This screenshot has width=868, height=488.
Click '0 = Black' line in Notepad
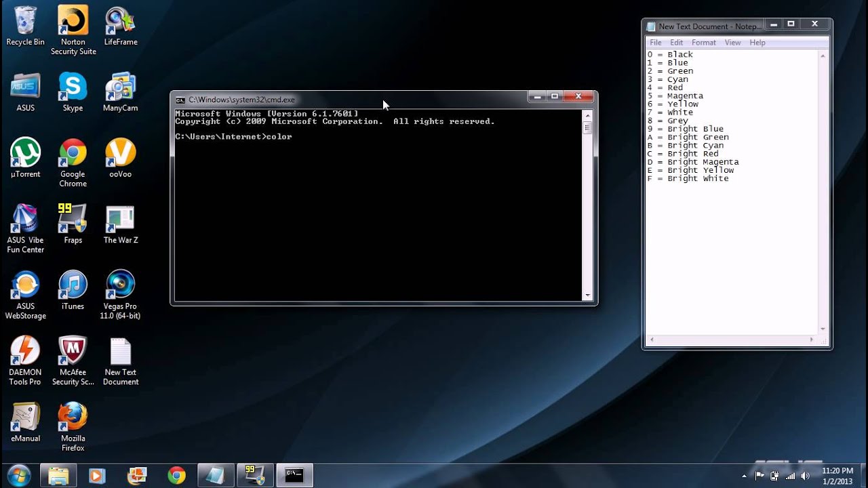click(670, 54)
